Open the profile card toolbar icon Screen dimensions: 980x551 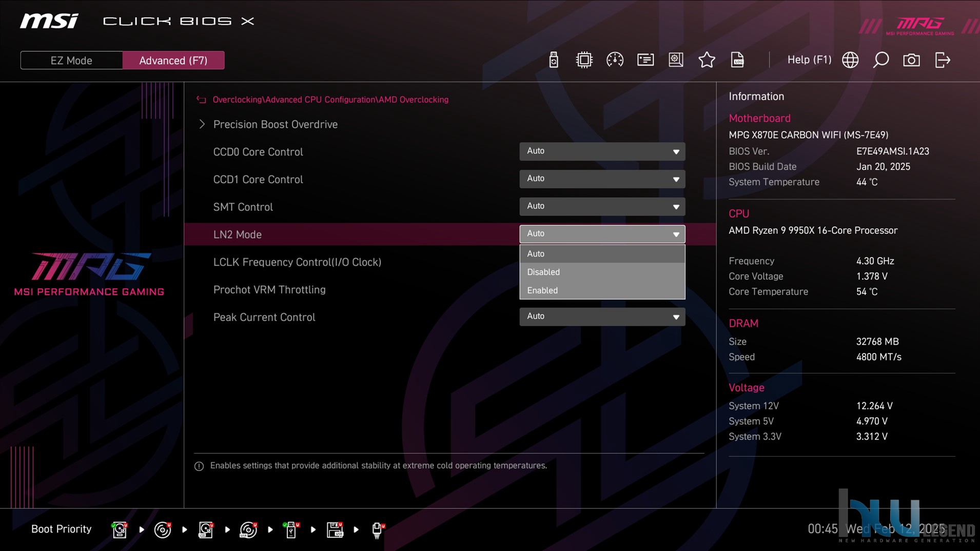(645, 60)
